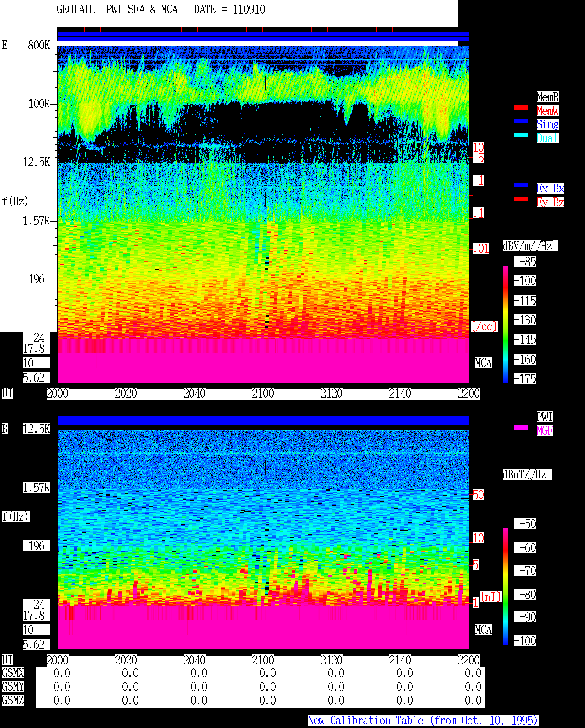Click the New Calibration Table link
Image resolution: width=585 pixels, height=728 pixels.
tap(423, 721)
